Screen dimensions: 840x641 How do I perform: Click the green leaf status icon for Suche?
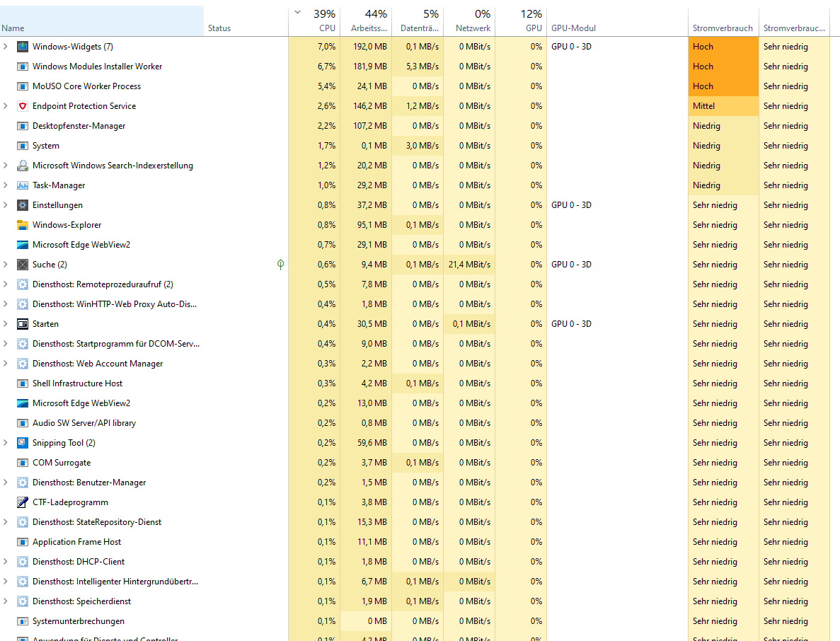click(281, 264)
